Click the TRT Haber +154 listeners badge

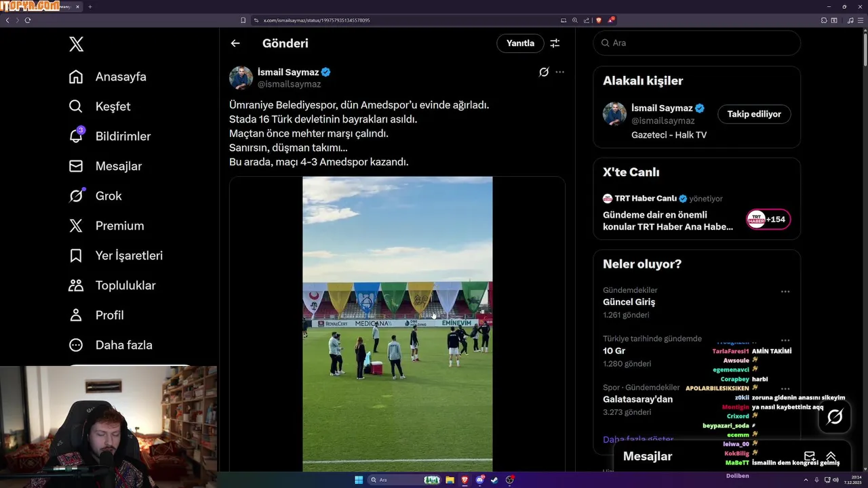[768, 220]
